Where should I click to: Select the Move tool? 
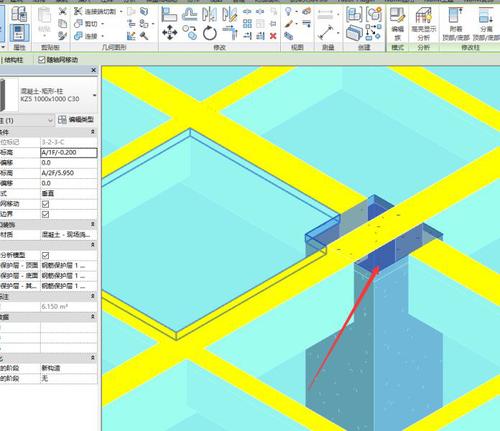pos(170,33)
